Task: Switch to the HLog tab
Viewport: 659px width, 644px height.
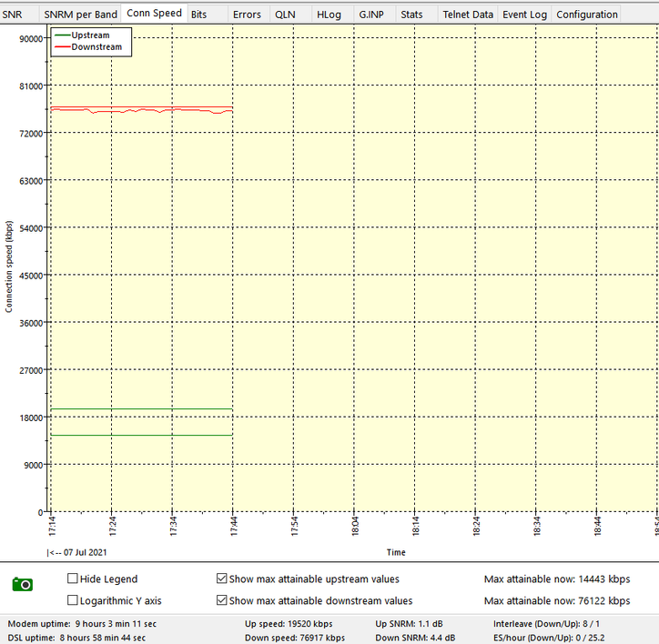Action: (329, 15)
